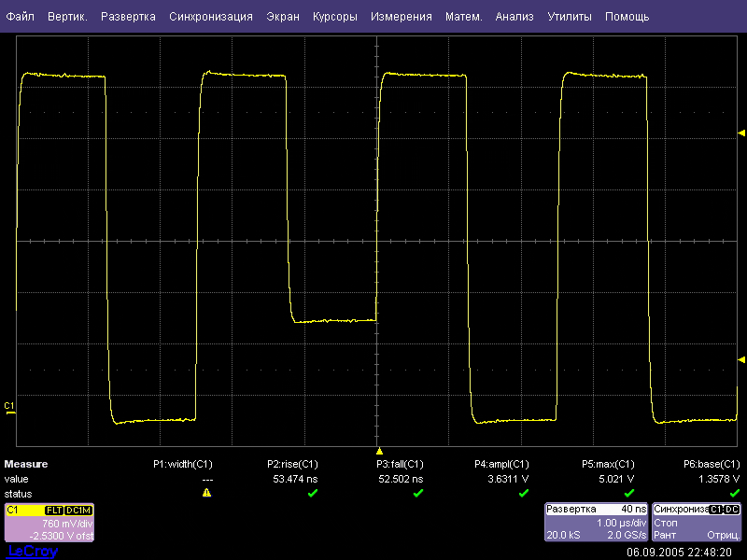Open the Развертка timebase descriptor box
Viewport: 747px width, 560px height.
596,523
